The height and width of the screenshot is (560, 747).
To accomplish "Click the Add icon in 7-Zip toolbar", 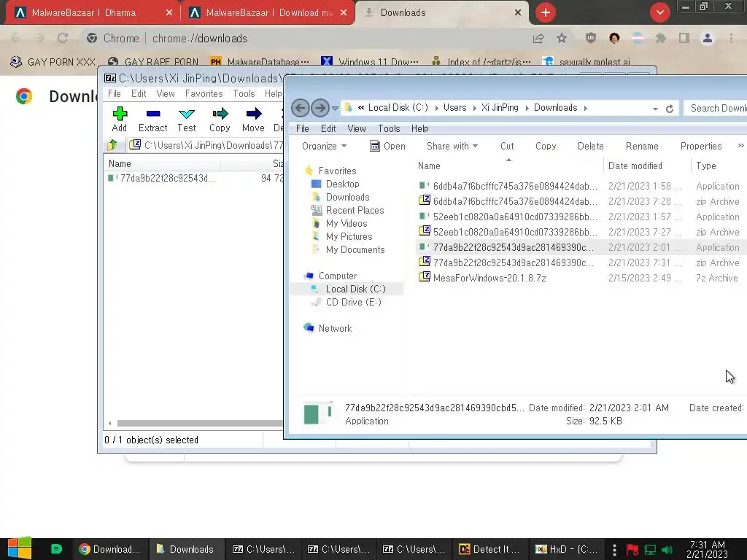I will click(x=120, y=113).
